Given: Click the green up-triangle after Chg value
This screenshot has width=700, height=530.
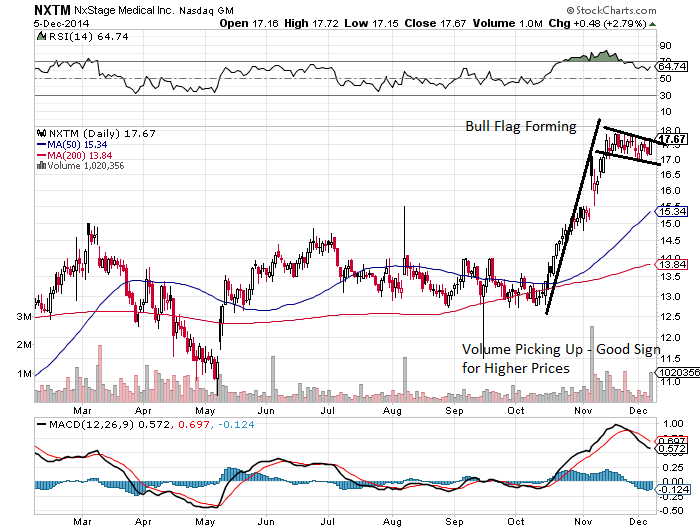Looking at the screenshot, I should pos(653,24).
